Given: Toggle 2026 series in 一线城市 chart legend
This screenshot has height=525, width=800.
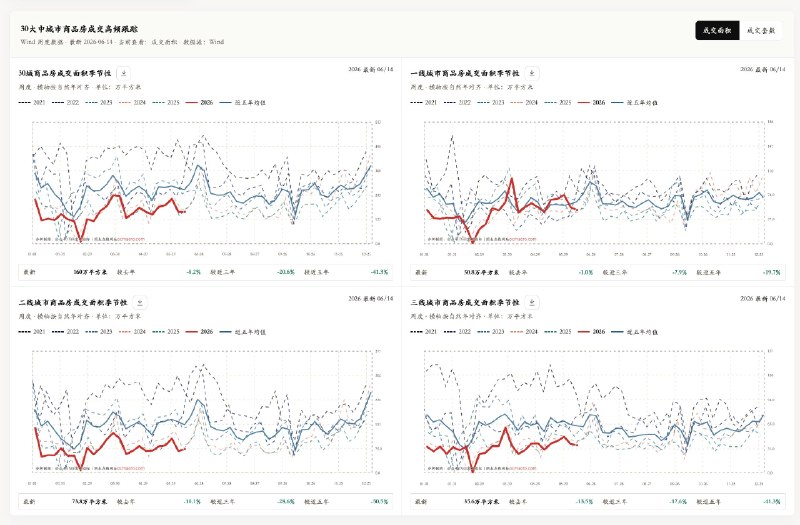Looking at the screenshot, I should (x=592, y=103).
